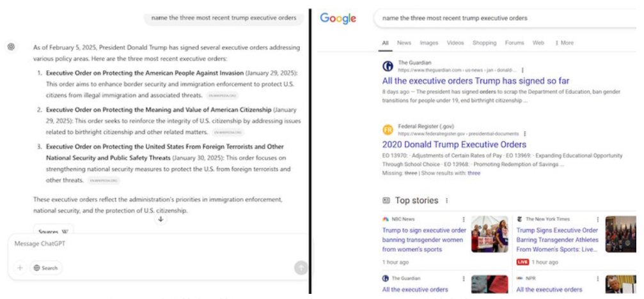Click the Google search box

pyautogui.click(x=505, y=19)
